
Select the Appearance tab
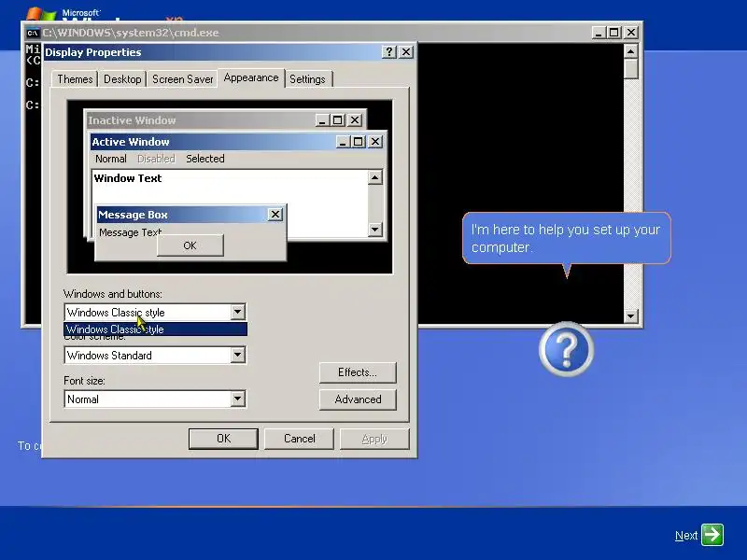pyautogui.click(x=251, y=77)
